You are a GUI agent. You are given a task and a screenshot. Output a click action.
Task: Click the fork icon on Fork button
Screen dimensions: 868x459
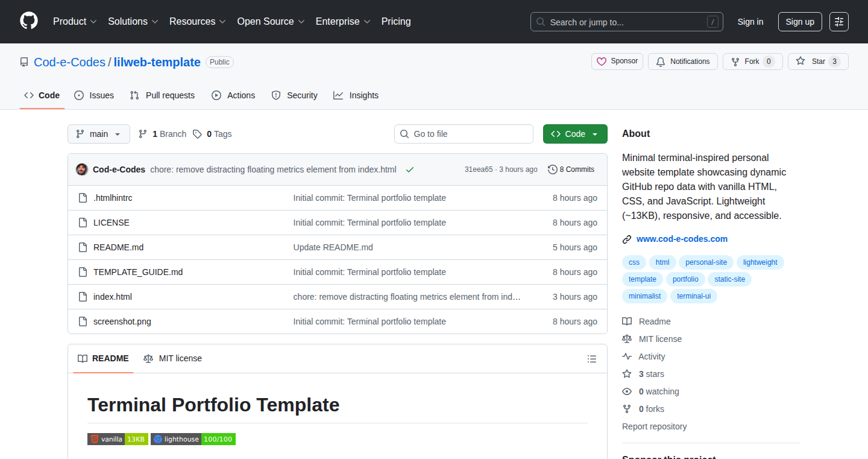click(x=735, y=62)
